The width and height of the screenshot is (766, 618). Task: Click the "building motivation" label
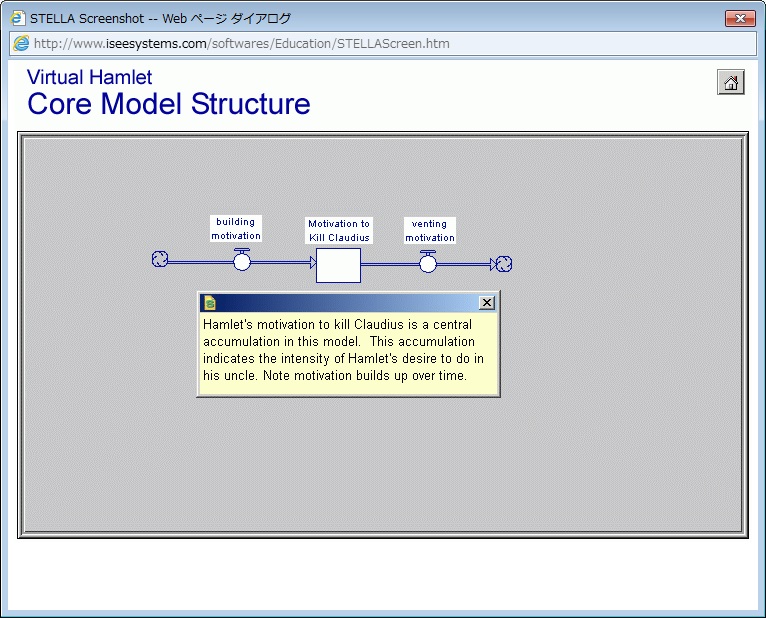click(236, 228)
